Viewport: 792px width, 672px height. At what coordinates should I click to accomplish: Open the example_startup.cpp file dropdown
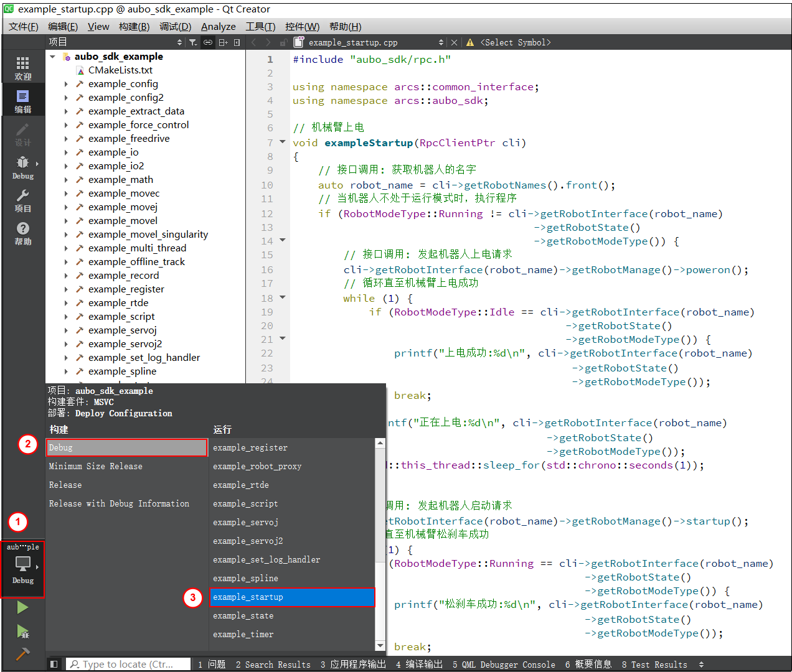pyautogui.click(x=376, y=42)
